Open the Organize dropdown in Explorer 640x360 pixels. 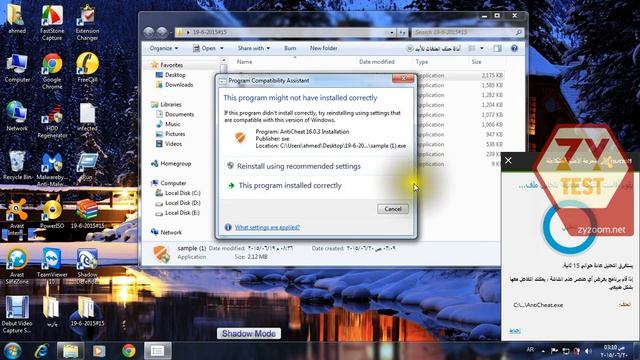click(164, 48)
